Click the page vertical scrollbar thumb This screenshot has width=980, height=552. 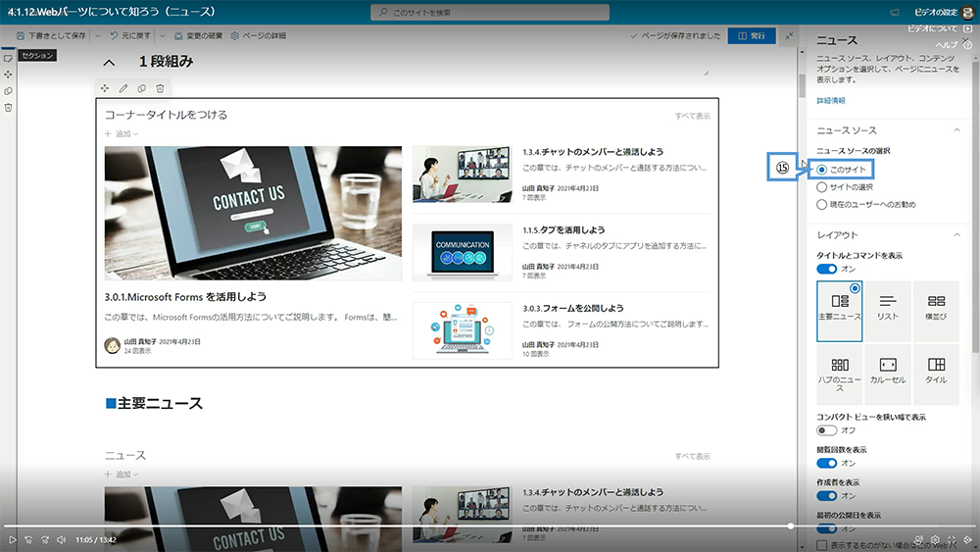[802, 85]
